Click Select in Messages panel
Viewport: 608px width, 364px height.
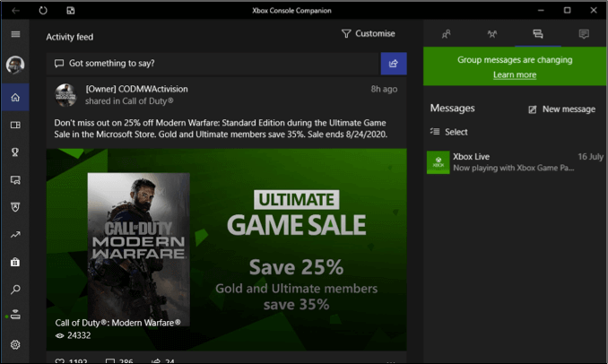pos(449,132)
